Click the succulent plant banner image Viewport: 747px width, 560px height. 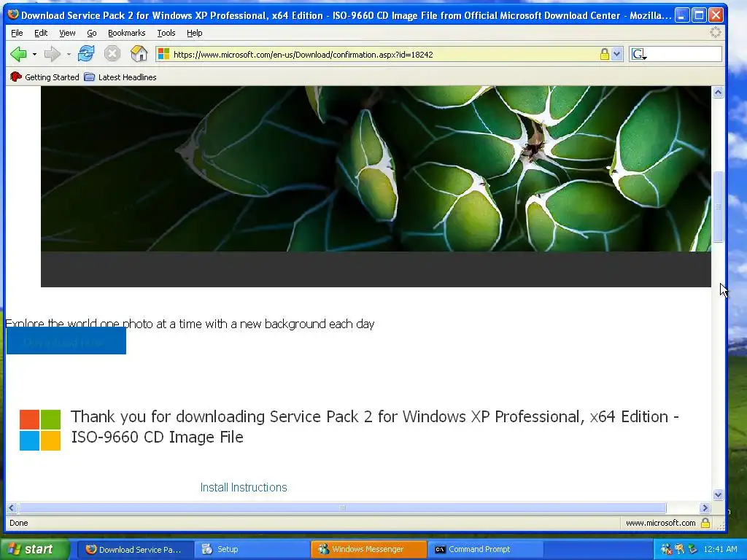[x=376, y=168]
